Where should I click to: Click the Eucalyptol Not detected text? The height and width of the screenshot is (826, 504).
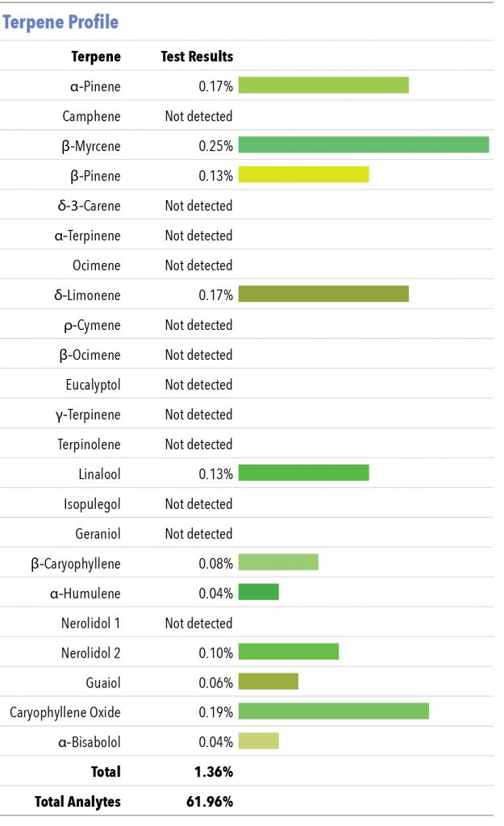tap(198, 385)
